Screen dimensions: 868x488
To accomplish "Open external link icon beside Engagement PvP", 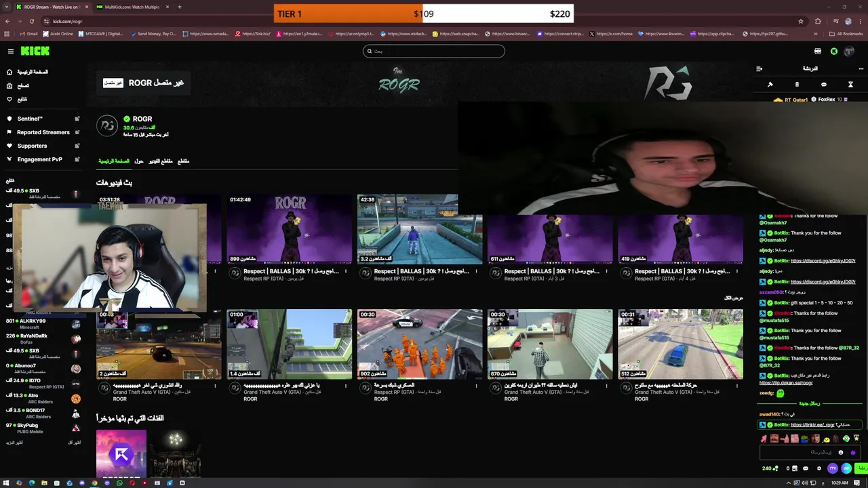I will 77,159.
